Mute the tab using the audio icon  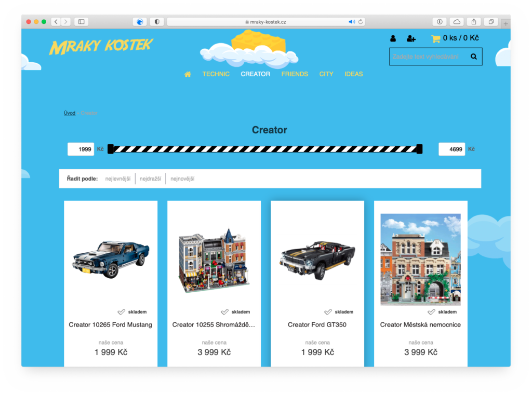pos(351,22)
